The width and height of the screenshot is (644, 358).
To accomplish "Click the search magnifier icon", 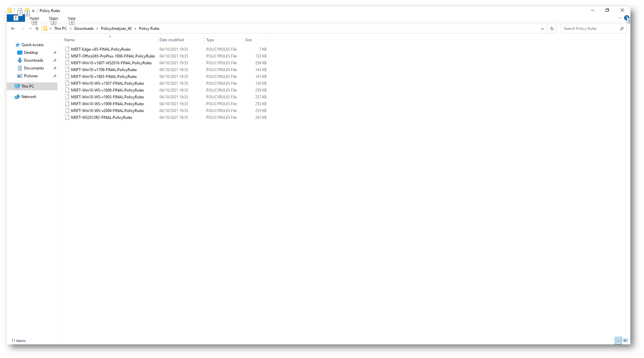I will [x=622, y=29].
